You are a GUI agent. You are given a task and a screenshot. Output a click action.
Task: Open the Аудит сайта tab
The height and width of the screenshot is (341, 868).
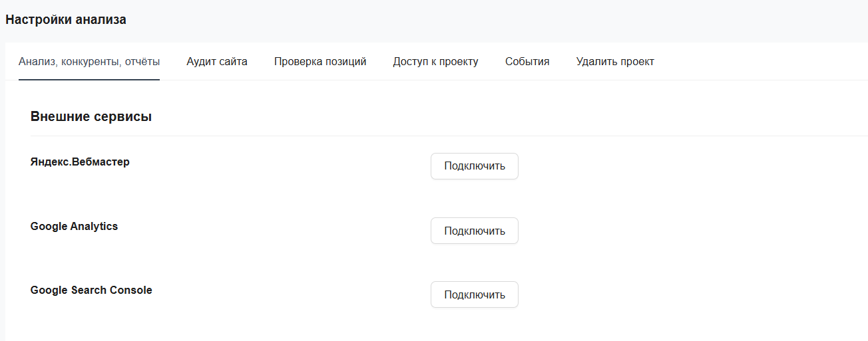(x=216, y=62)
